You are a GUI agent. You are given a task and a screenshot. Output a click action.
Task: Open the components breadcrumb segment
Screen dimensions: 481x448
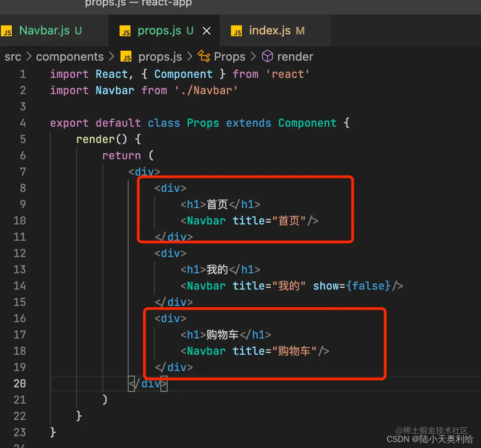point(70,57)
